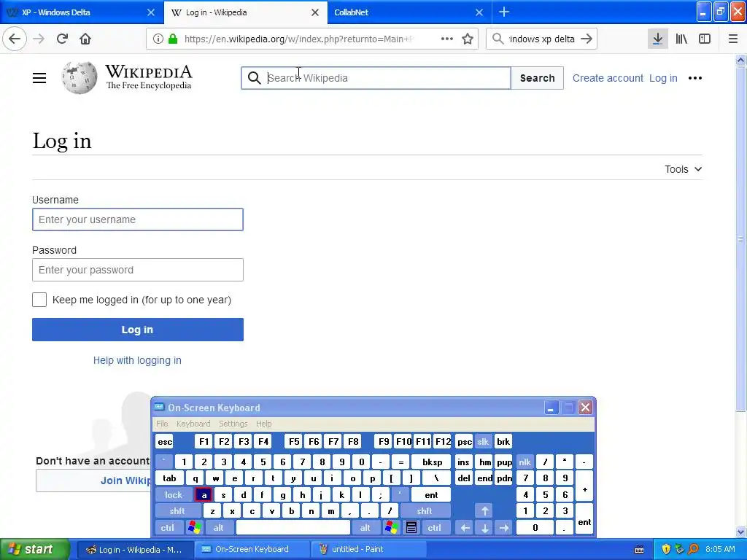747x560 pixels.
Task: Click the forward navigation arrow
Action: [39, 39]
